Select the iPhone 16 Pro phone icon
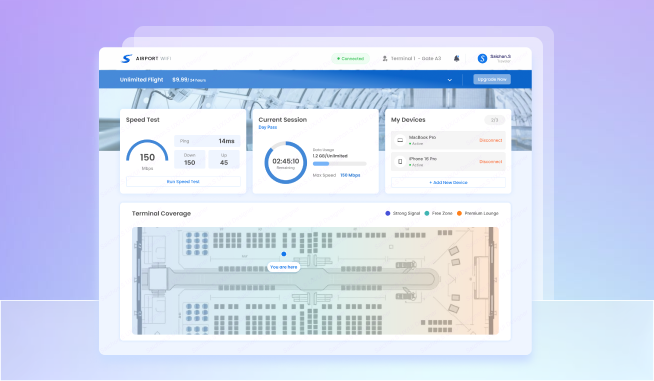The image size is (654, 381). (400, 161)
